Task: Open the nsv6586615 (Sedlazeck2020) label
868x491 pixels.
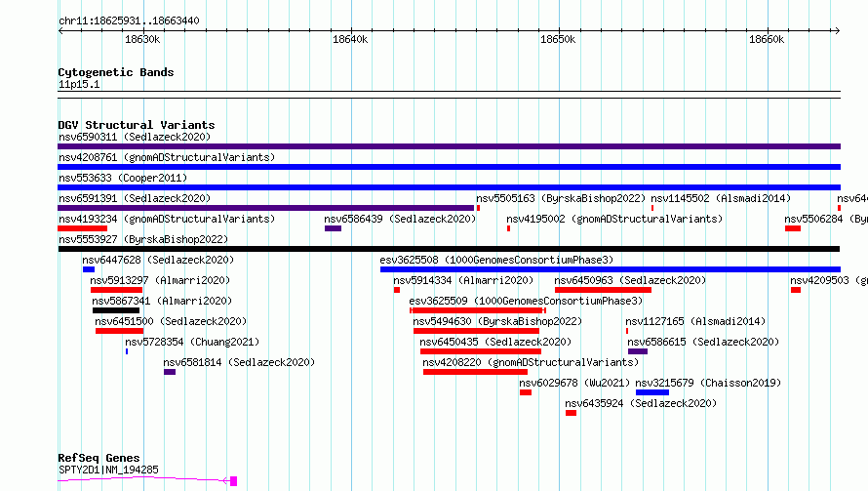Action: [x=703, y=342]
